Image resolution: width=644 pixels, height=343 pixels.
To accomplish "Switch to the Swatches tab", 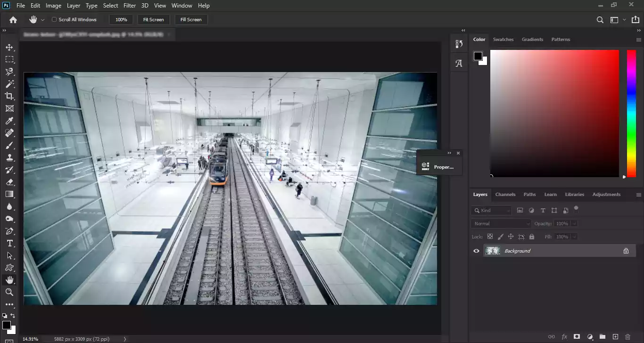I will pyautogui.click(x=503, y=40).
